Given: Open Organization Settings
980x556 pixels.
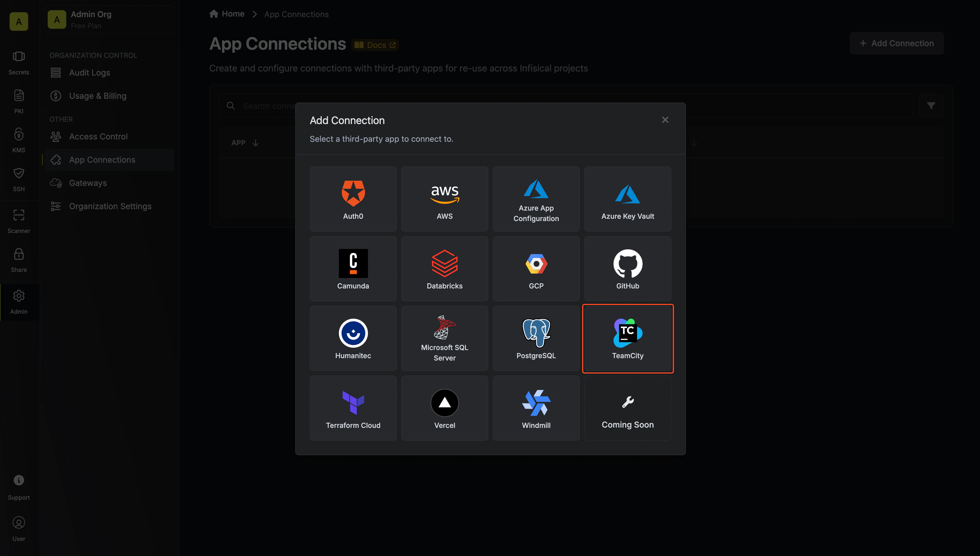Looking at the screenshot, I should [x=109, y=206].
